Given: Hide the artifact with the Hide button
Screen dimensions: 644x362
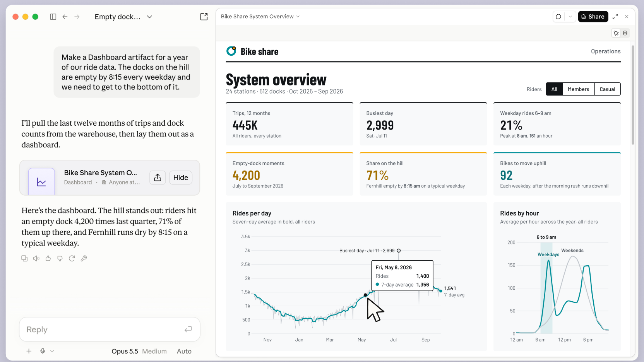Looking at the screenshot, I should click(x=181, y=178).
